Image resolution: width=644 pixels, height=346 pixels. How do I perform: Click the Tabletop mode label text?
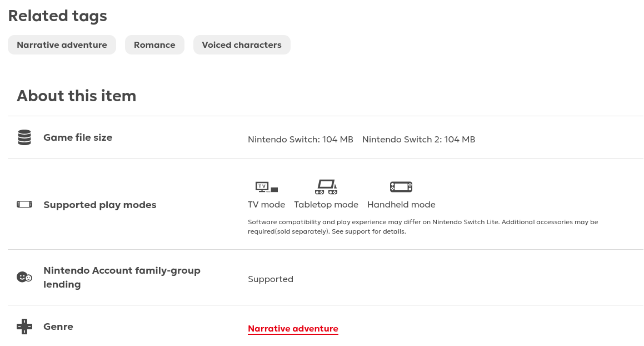[326, 205]
